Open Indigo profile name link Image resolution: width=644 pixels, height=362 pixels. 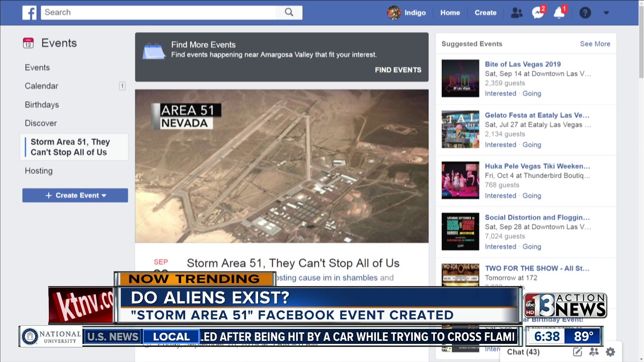tap(415, 13)
